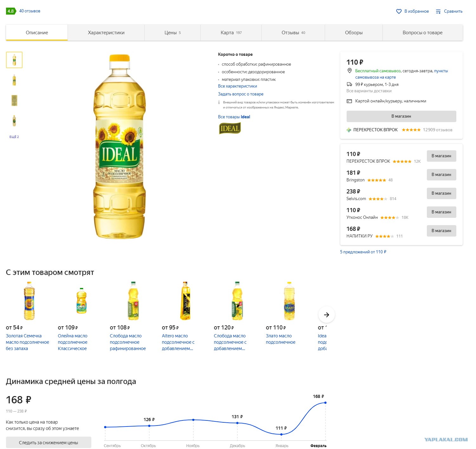Switch to the Обзоры tab
This screenshot has width=476, height=449.
tap(354, 33)
